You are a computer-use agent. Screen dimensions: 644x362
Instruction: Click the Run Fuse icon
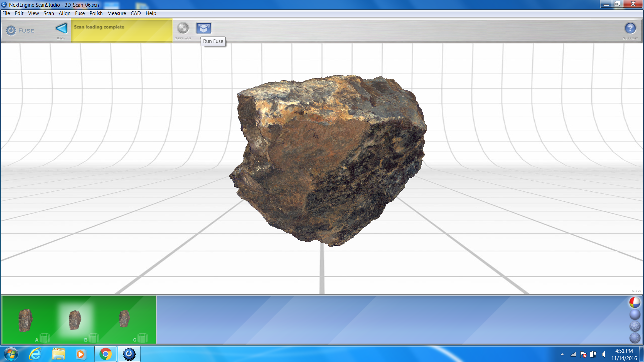[204, 28]
